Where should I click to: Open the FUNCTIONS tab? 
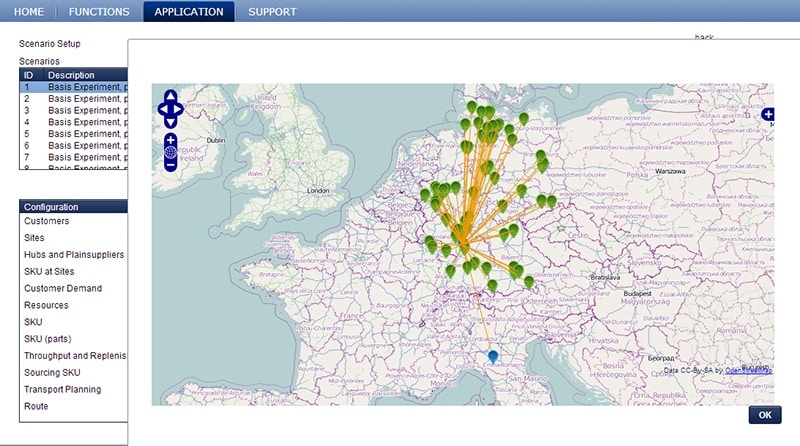click(99, 12)
